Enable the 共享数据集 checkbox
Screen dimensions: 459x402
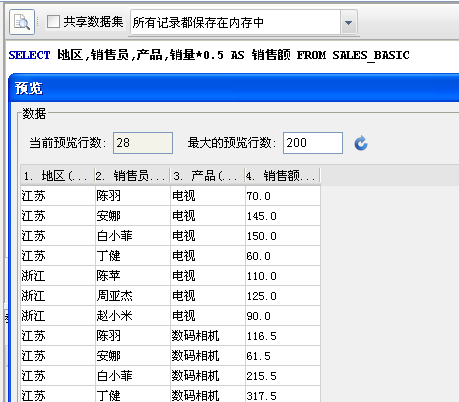(x=53, y=22)
